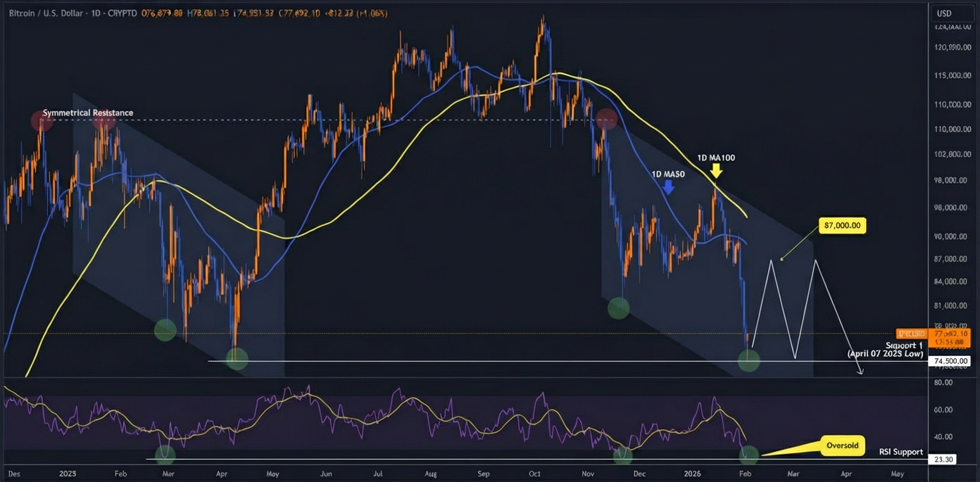The height and width of the screenshot is (482, 980).
Task: Click the RSI Support text label
Action: [x=900, y=452]
